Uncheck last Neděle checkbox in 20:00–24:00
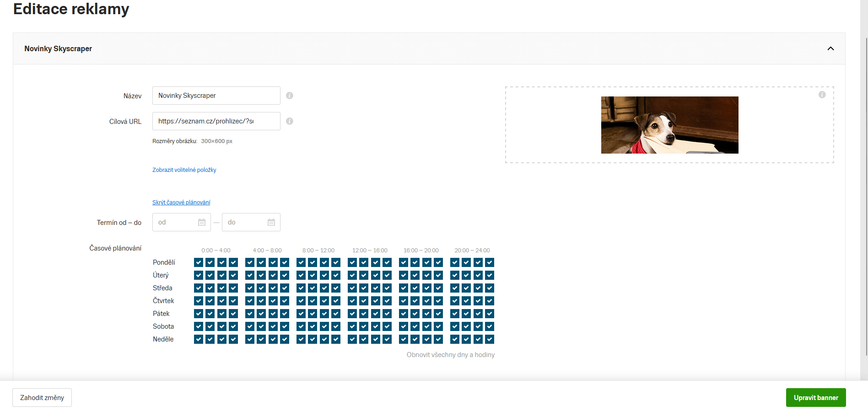The height and width of the screenshot is (411, 868). click(490, 339)
